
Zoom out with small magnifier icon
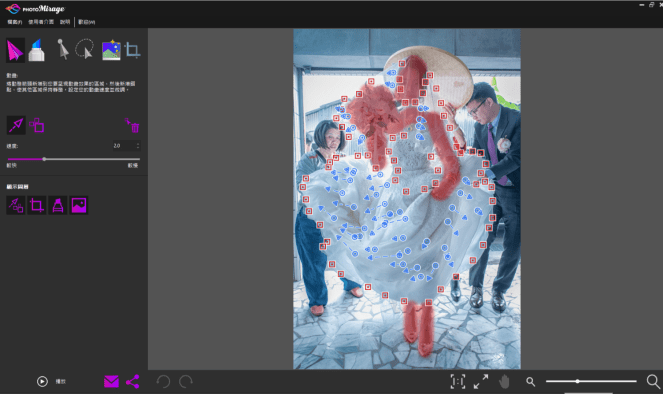point(530,382)
